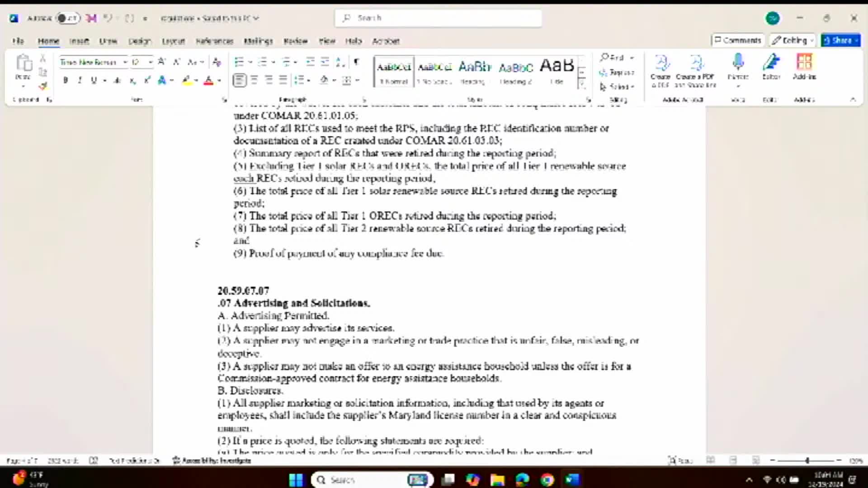Image resolution: width=868 pixels, height=488 pixels.
Task: Toggle Underline formatting
Action: click(94, 80)
